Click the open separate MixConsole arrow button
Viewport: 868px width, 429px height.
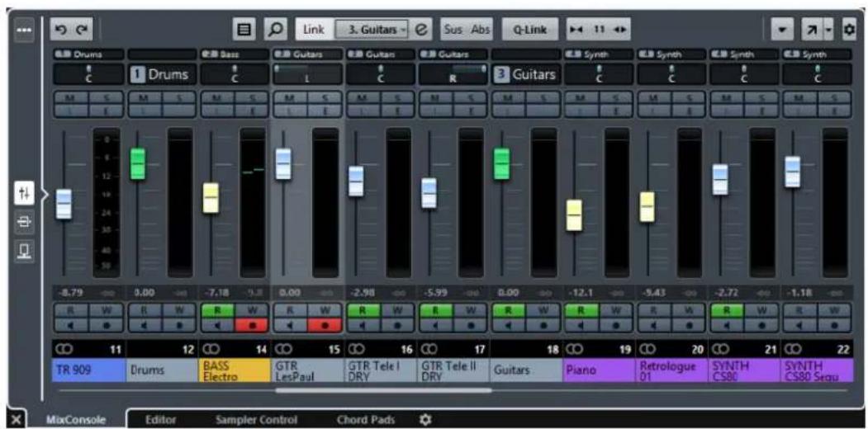pyautogui.click(x=812, y=30)
